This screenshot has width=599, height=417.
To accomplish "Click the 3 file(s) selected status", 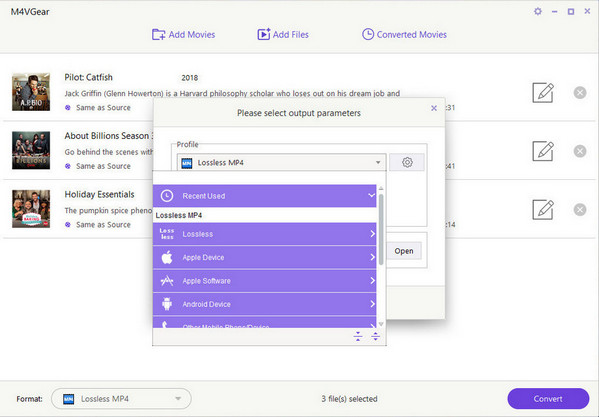I will click(x=349, y=399).
